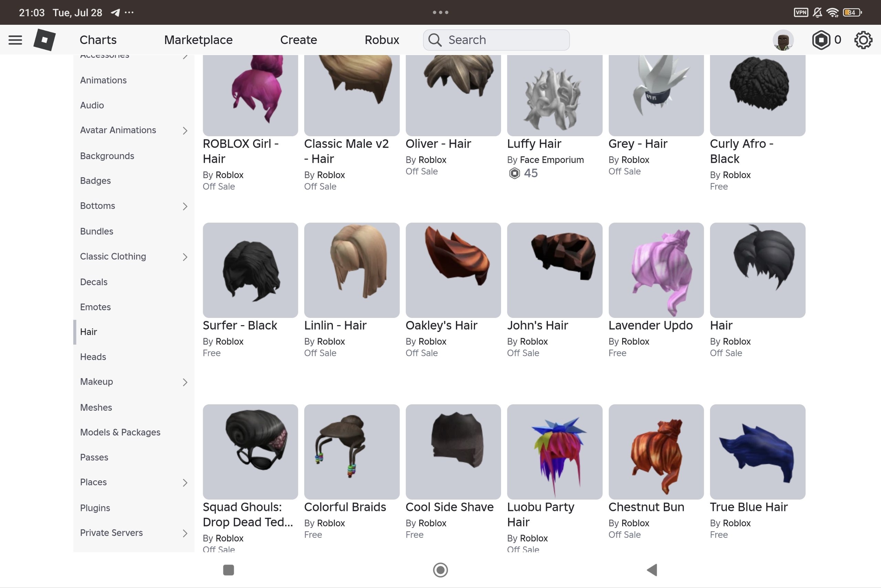Image resolution: width=881 pixels, height=588 pixels.
Task: Open the hamburger navigation menu
Action: coord(15,40)
